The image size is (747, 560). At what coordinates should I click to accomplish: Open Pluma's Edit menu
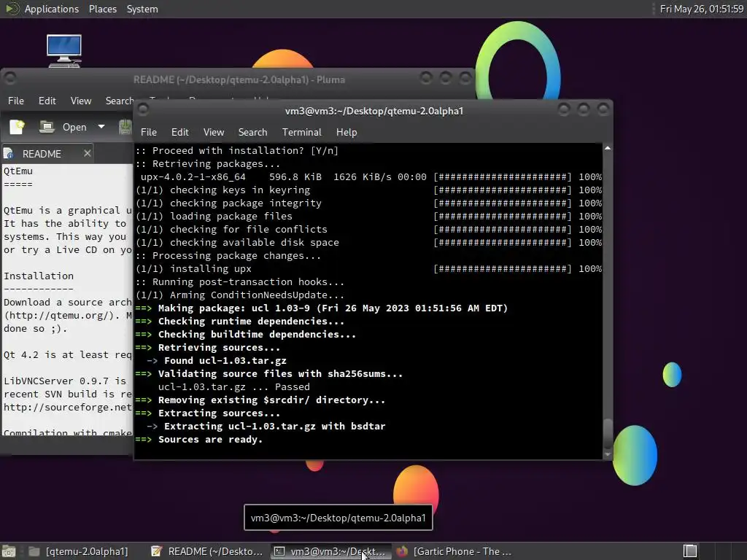pyautogui.click(x=47, y=101)
